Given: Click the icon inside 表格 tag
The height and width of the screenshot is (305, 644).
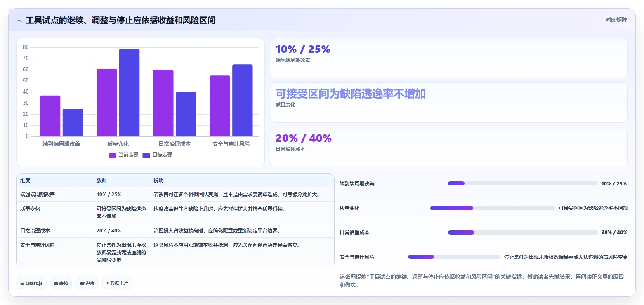Looking at the screenshot, I should tap(56, 284).
